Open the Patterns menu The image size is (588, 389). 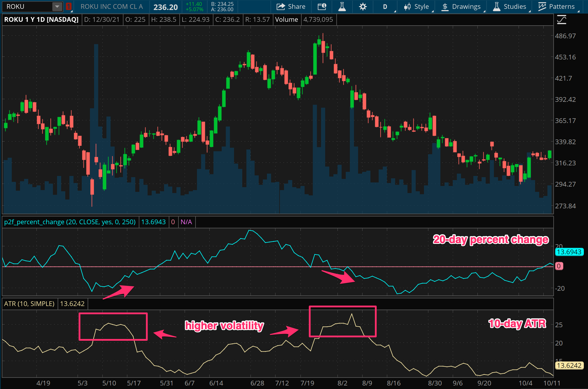(x=557, y=6)
